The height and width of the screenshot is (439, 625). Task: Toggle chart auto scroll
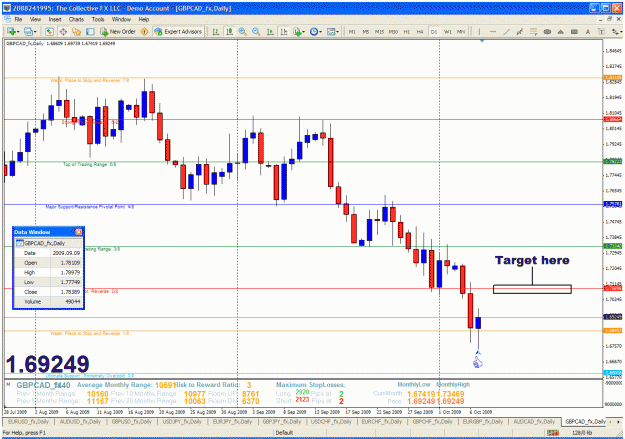click(x=270, y=31)
